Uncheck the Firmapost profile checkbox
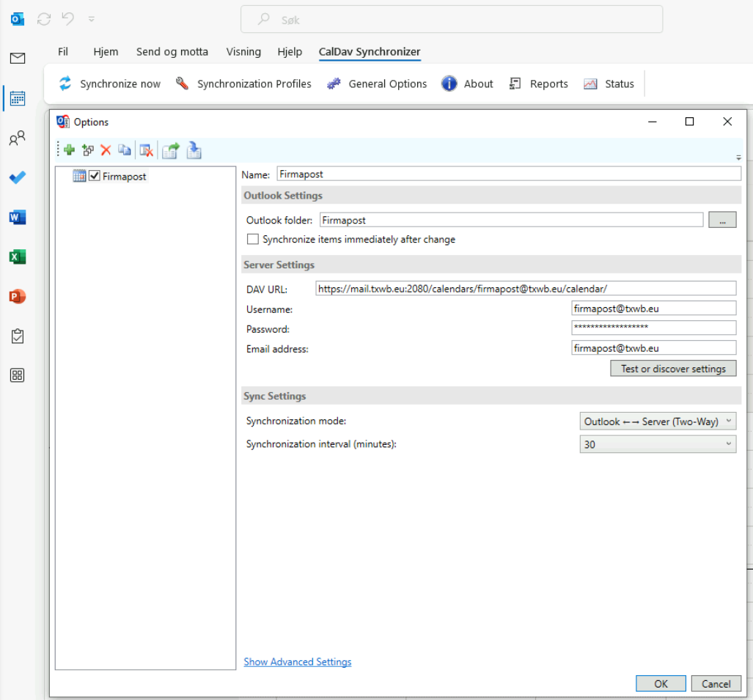 (x=94, y=176)
